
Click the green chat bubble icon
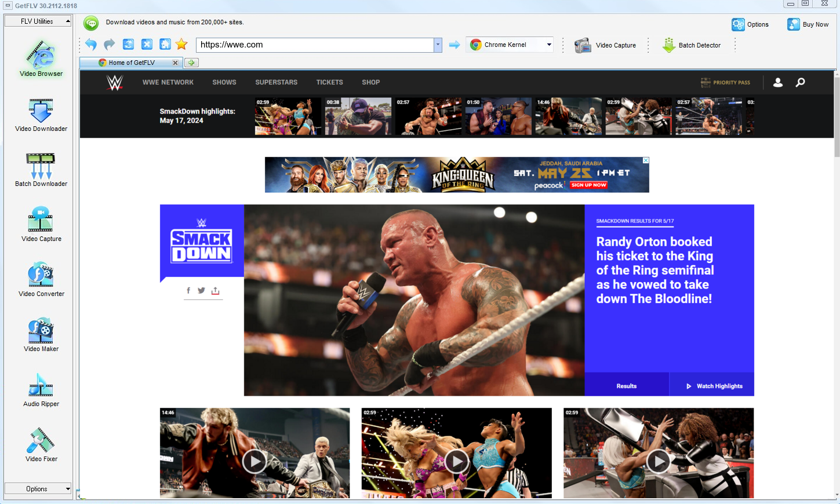91,23
